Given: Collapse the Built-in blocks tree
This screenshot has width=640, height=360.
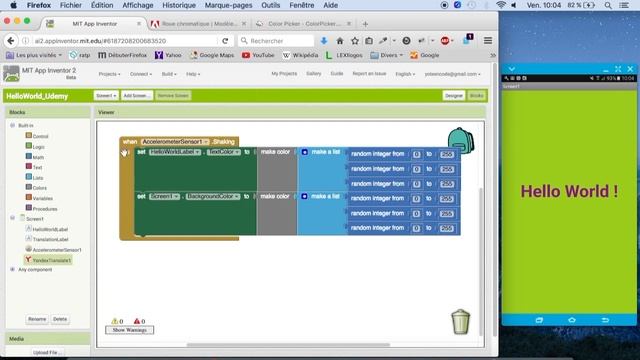Looking at the screenshot, I should [x=12, y=125].
